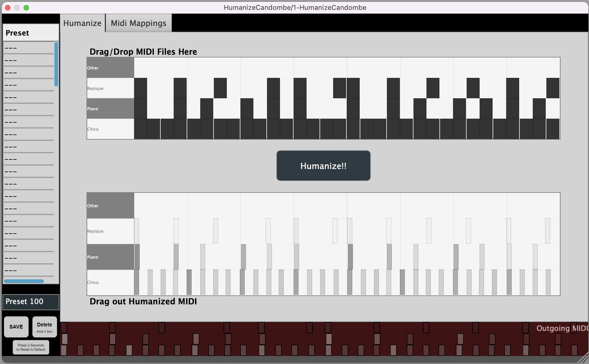Click the horizontal scrollbar below the preset list
Image resolution: width=589 pixels, height=364 pixels.
23,281
